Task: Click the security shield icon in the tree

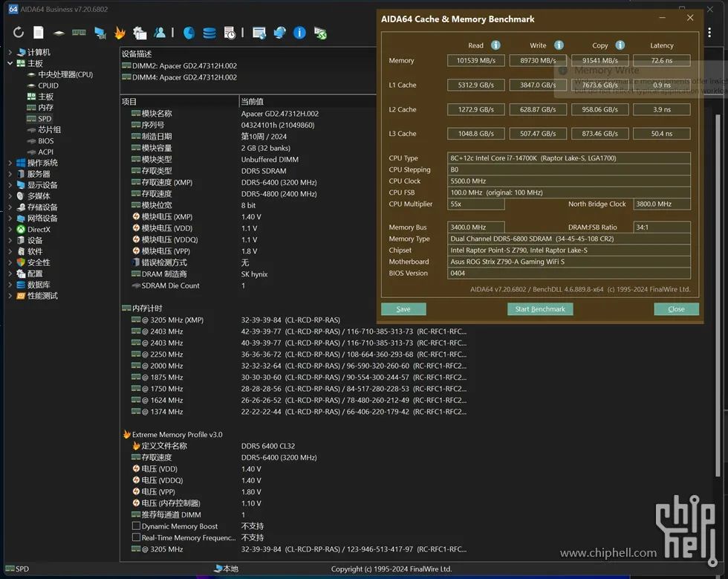Action: 21,262
